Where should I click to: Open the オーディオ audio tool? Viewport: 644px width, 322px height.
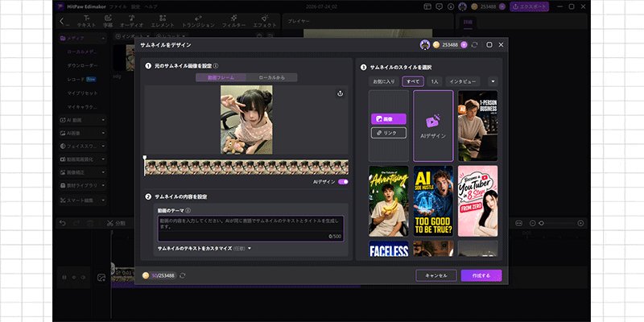point(131,21)
